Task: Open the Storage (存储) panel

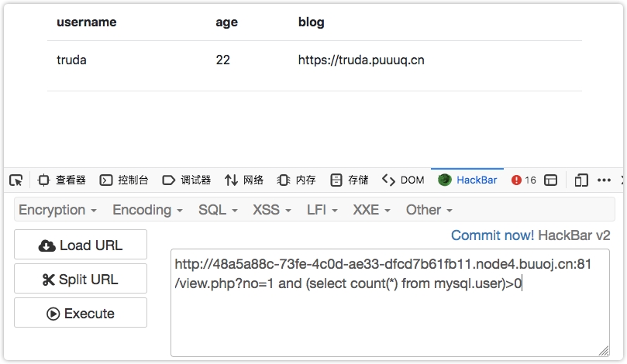Action: (349, 180)
